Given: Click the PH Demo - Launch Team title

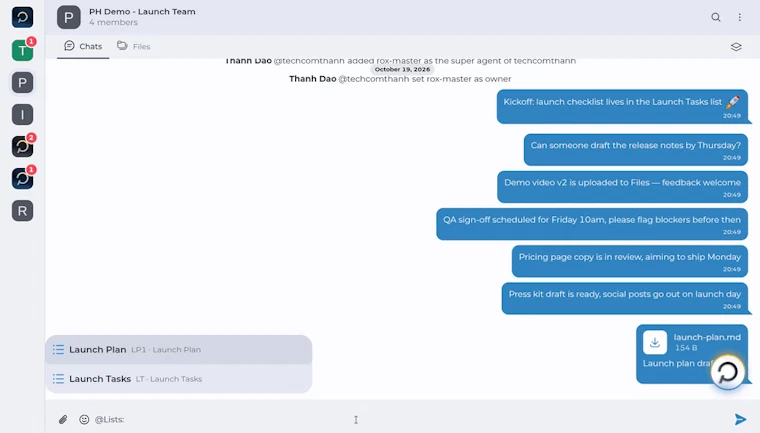Looking at the screenshot, I should click(142, 12).
